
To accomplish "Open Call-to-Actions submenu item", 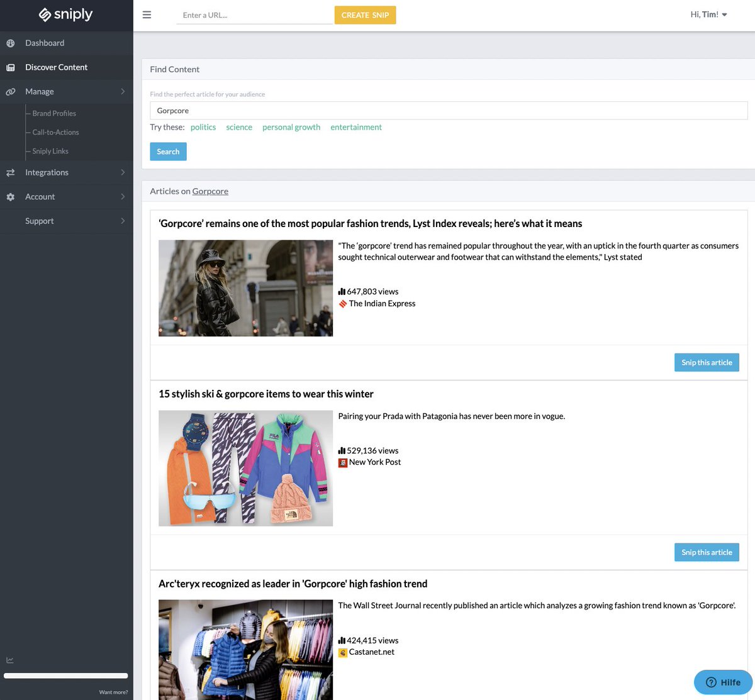I will pyautogui.click(x=55, y=132).
